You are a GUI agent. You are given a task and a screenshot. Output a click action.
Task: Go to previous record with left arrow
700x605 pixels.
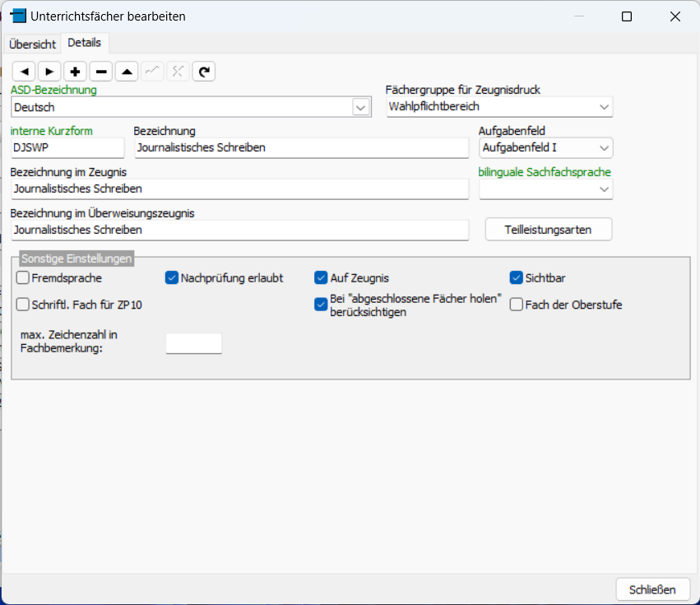point(24,72)
